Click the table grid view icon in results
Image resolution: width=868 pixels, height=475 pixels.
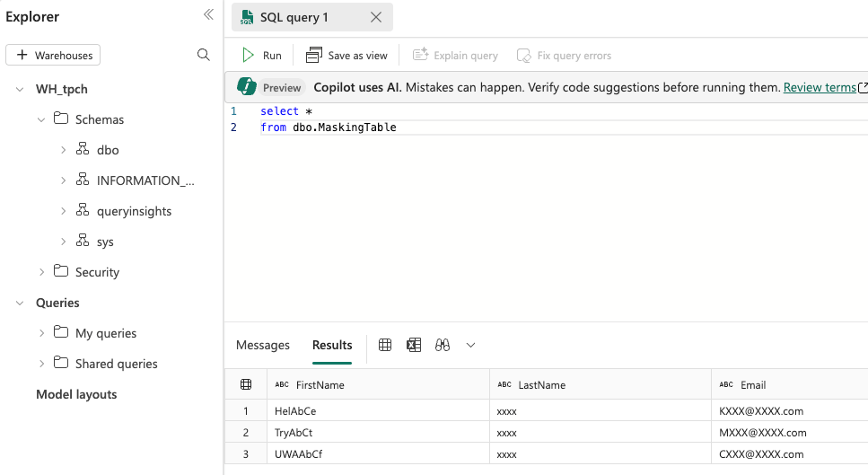(385, 345)
